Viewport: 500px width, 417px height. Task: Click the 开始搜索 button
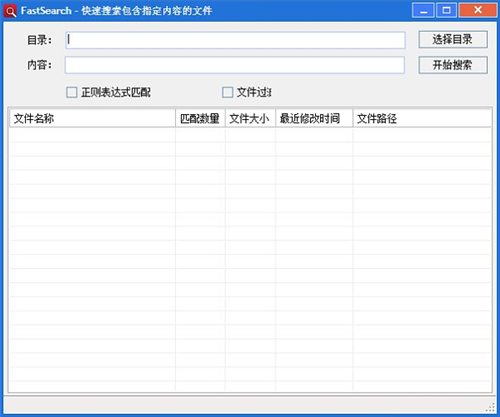coord(453,65)
